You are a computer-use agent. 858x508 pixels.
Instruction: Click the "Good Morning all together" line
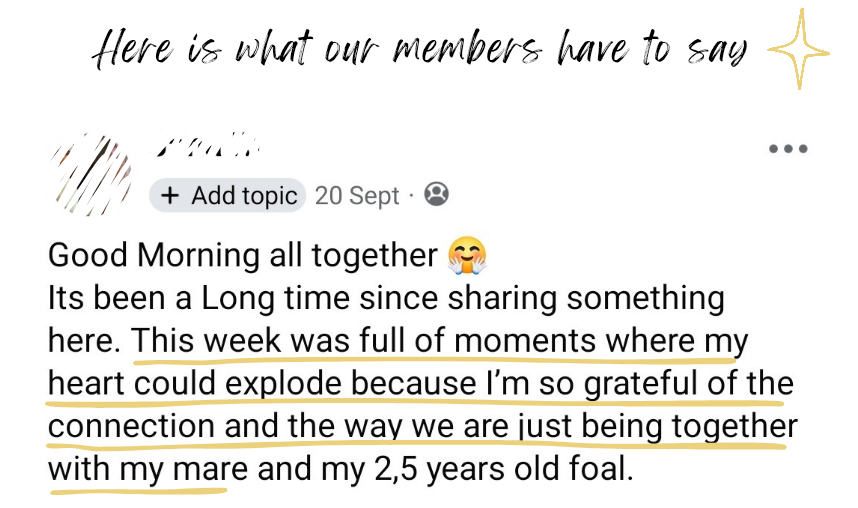tap(242, 255)
